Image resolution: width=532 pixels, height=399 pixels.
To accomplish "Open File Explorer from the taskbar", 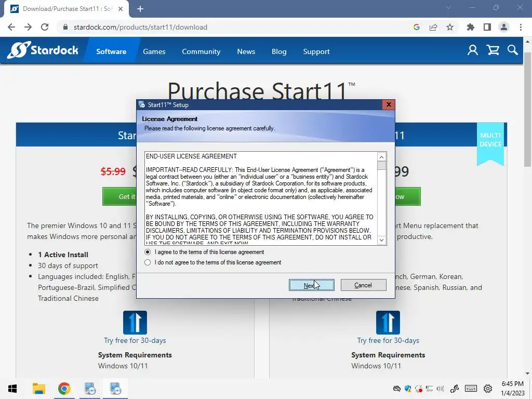I will tap(38, 389).
